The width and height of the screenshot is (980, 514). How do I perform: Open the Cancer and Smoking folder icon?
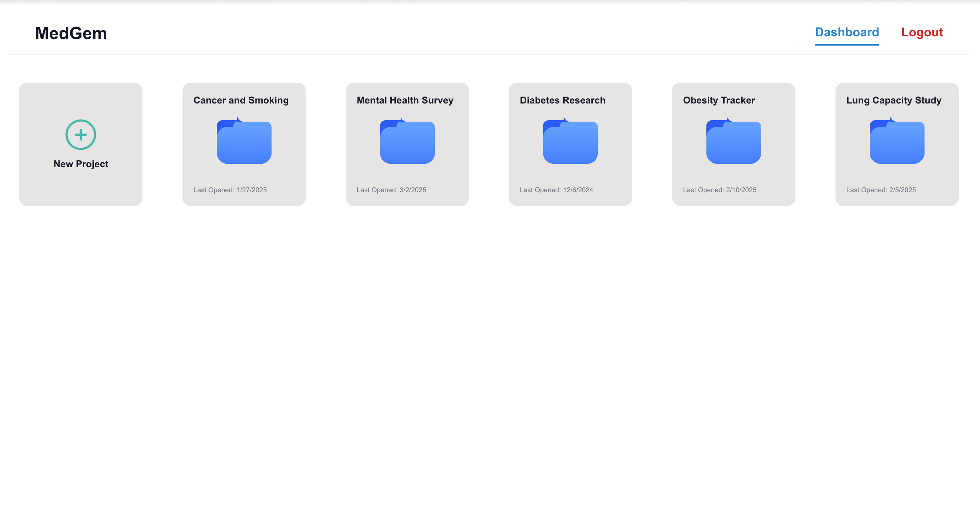pyautogui.click(x=244, y=142)
